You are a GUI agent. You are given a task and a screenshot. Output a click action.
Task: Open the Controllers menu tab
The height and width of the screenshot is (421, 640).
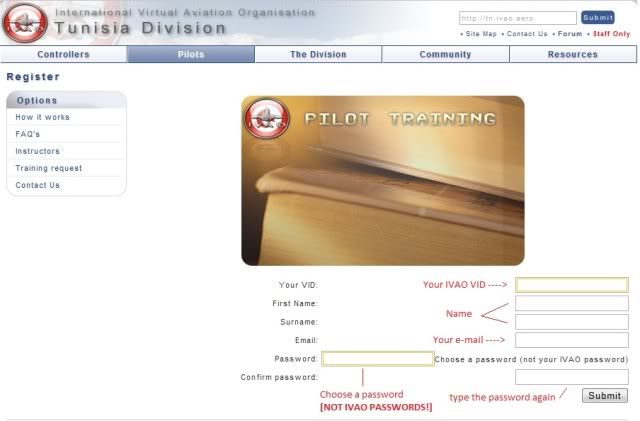63,54
